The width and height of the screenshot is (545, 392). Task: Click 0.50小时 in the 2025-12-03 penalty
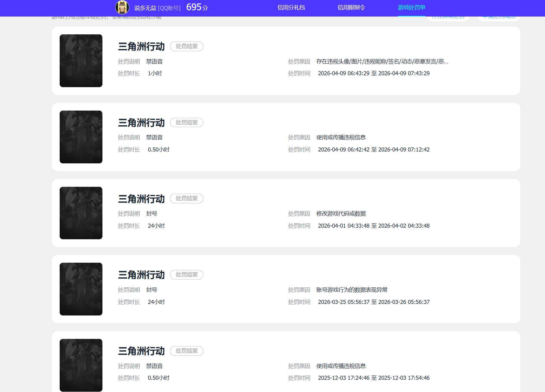click(159, 378)
